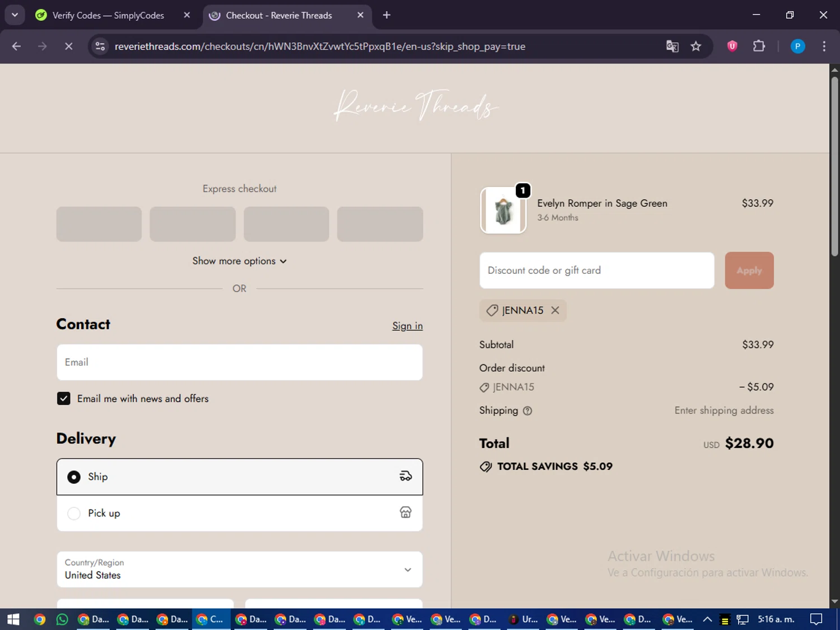840x630 pixels.
Task: Click the delivery truck icon in the Ship row
Action: click(x=405, y=477)
